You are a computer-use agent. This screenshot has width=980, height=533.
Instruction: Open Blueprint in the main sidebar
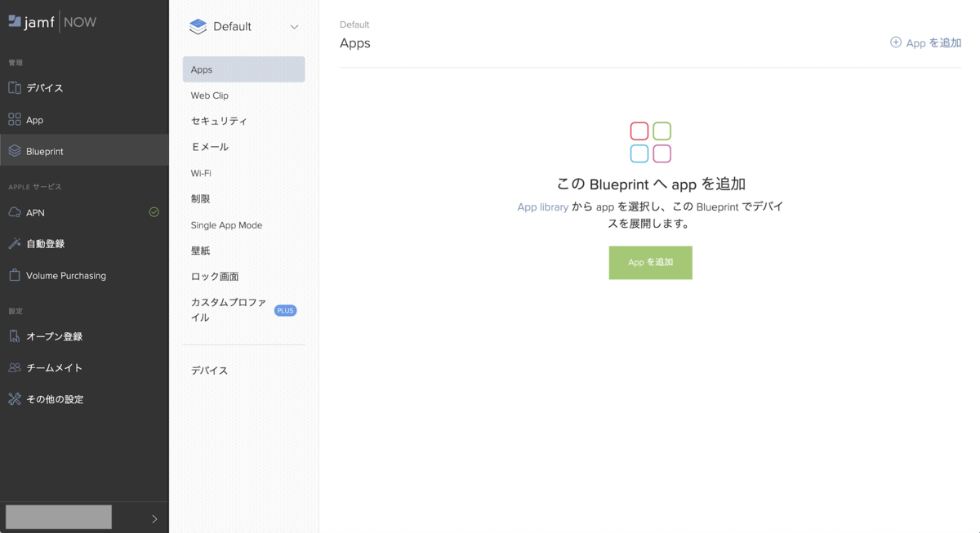click(x=84, y=151)
